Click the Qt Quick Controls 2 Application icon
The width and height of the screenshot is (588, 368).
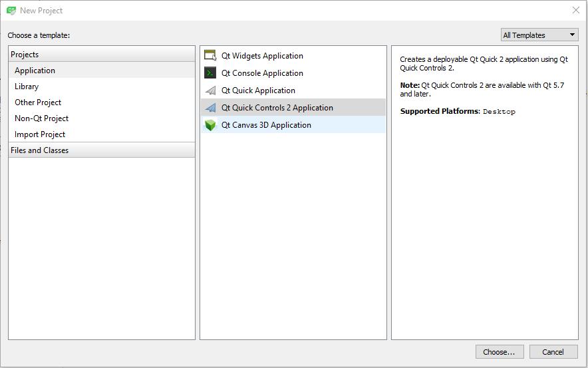210,108
